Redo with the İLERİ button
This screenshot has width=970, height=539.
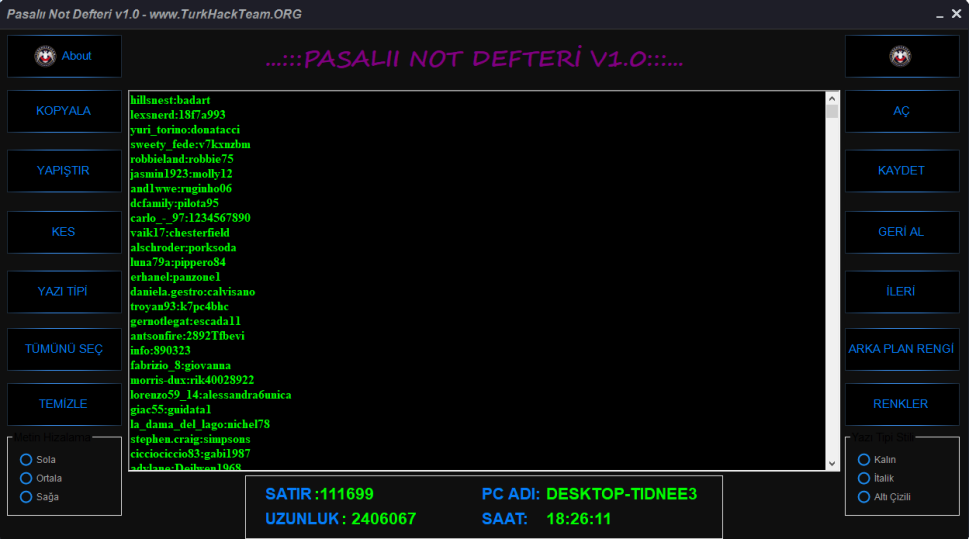click(x=902, y=291)
